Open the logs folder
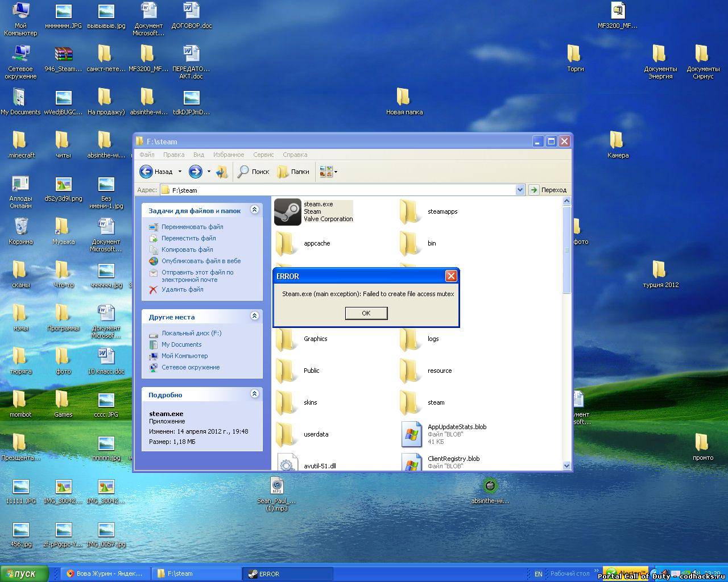This screenshot has width=728, height=582. point(409,339)
